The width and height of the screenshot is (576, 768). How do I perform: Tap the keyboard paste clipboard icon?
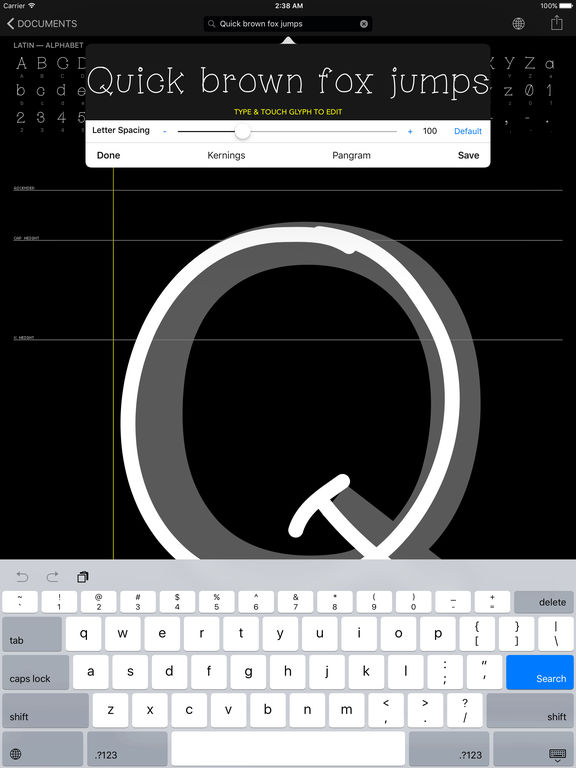point(83,577)
